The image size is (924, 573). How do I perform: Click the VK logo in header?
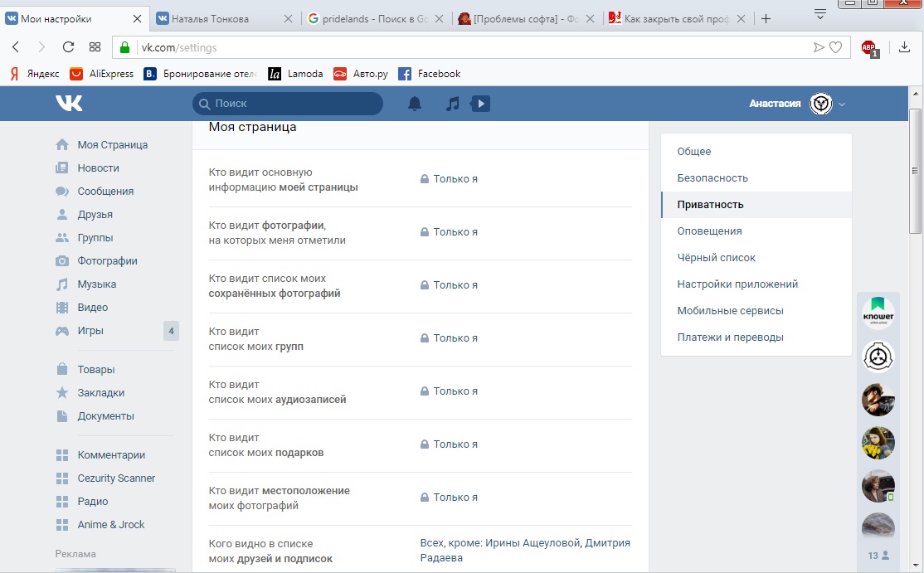click(x=69, y=103)
